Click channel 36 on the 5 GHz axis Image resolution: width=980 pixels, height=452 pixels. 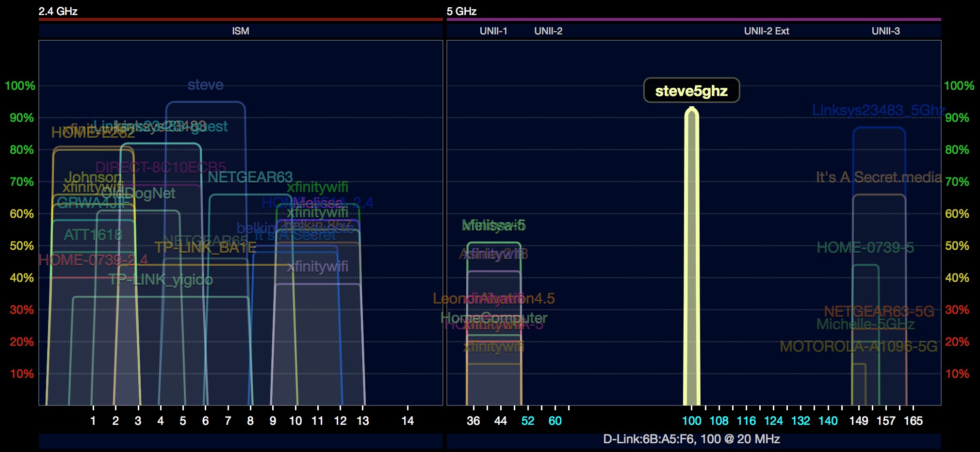(474, 420)
